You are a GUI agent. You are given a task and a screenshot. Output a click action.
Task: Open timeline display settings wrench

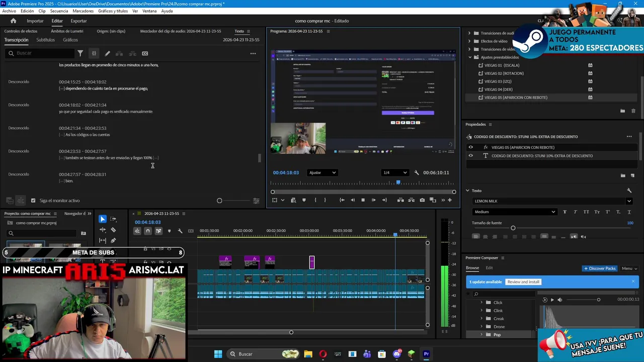coord(180,231)
